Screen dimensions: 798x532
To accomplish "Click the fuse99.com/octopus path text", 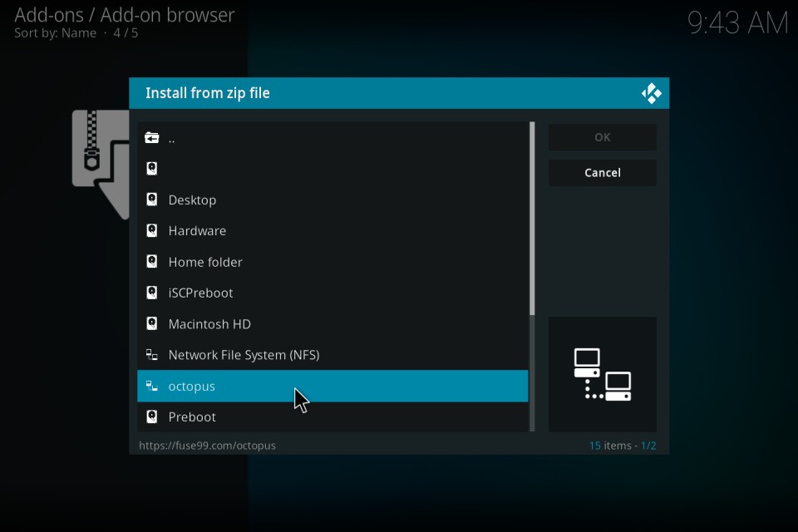I will [x=207, y=446].
